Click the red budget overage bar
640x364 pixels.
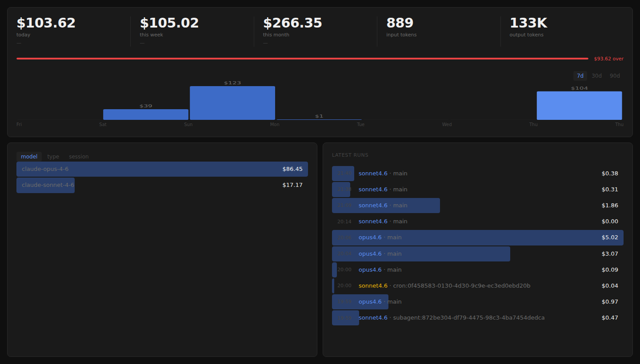coord(301,58)
